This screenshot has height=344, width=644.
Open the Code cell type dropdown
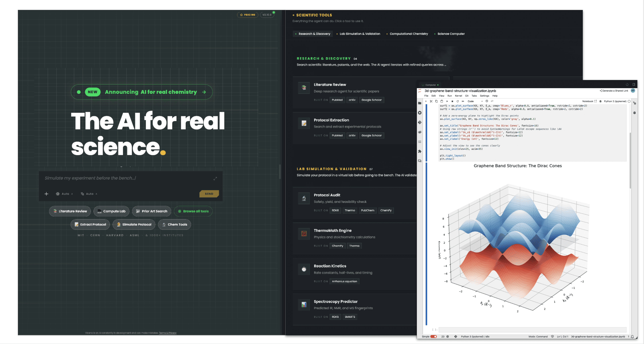475,101
